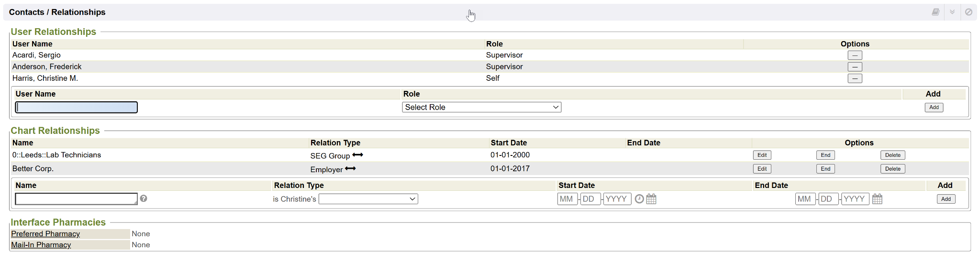Viewport: 980px width, 253px height.
Task: Click the help question mark beside Name field
Action: pos(144,198)
